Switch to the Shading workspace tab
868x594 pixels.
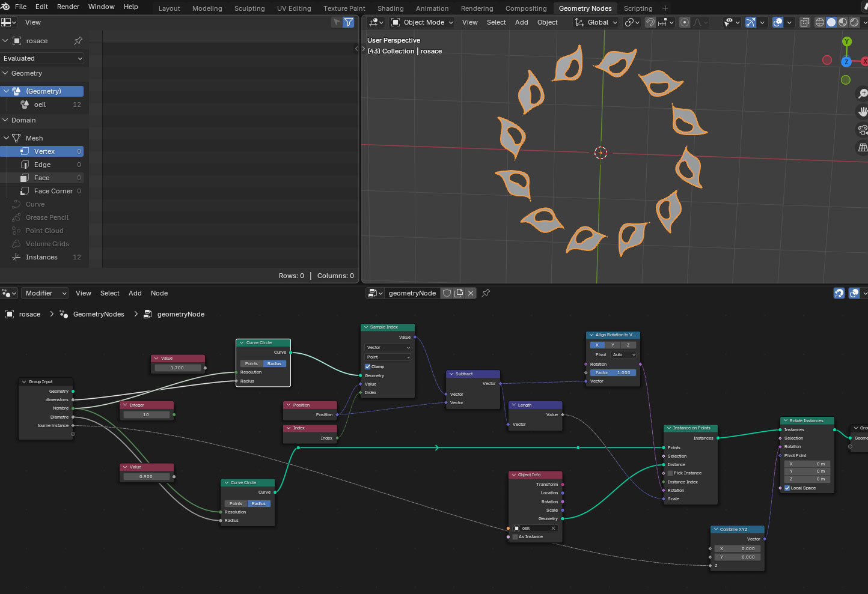(x=390, y=8)
